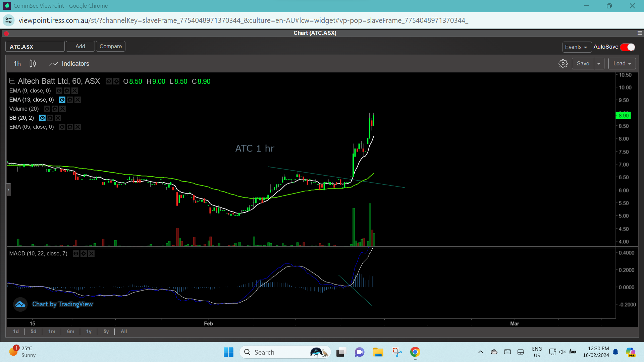
Task: Change the 1h interval selector
Action: (17, 64)
